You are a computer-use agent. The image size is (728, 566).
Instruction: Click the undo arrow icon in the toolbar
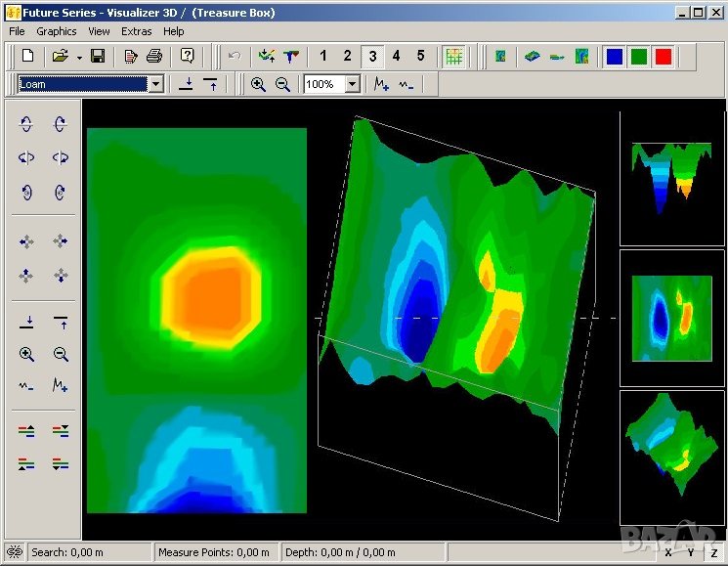click(x=234, y=57)
